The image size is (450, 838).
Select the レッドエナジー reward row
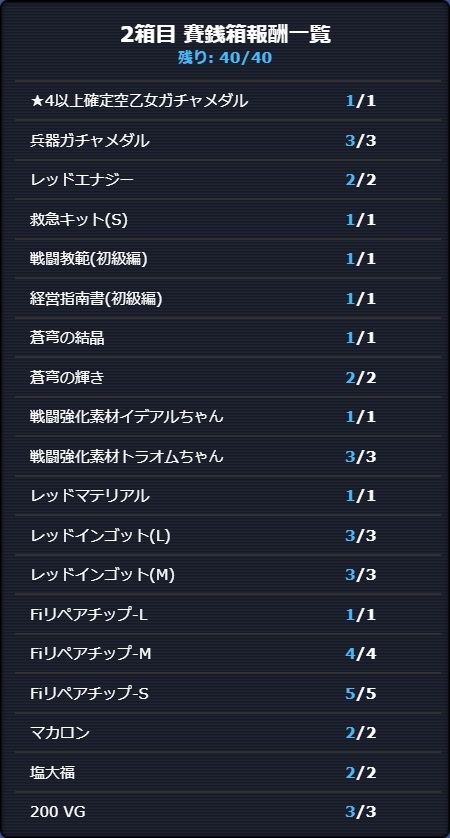point(228,180)
